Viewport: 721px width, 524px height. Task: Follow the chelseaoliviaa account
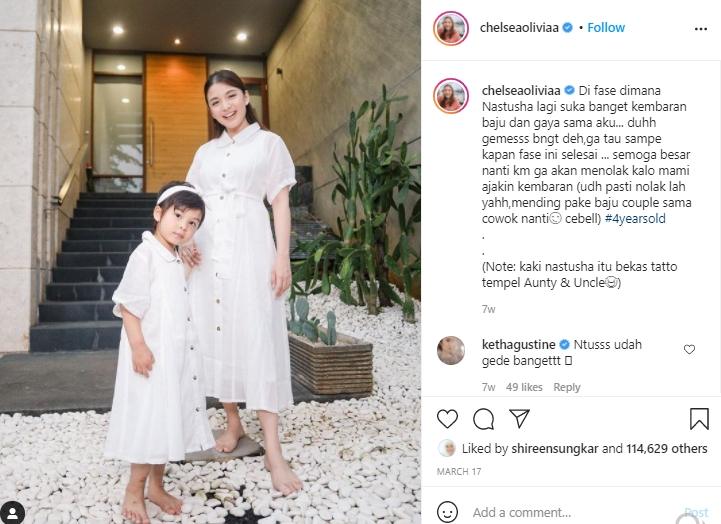pos(606,28)
